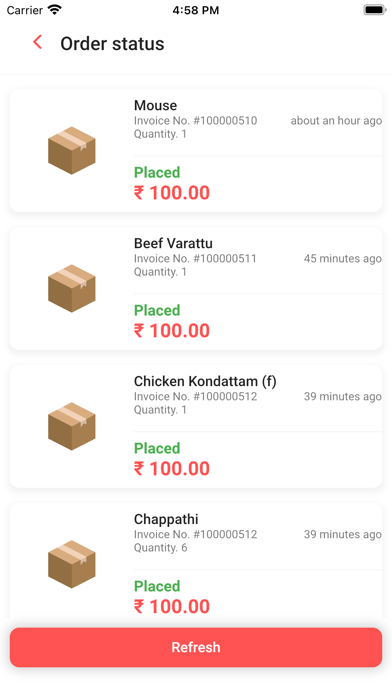The width and height of the screenshot is (392, 696).
Task: Tap the '45 minutes ago' timestamp
Action: pos(343,259)
